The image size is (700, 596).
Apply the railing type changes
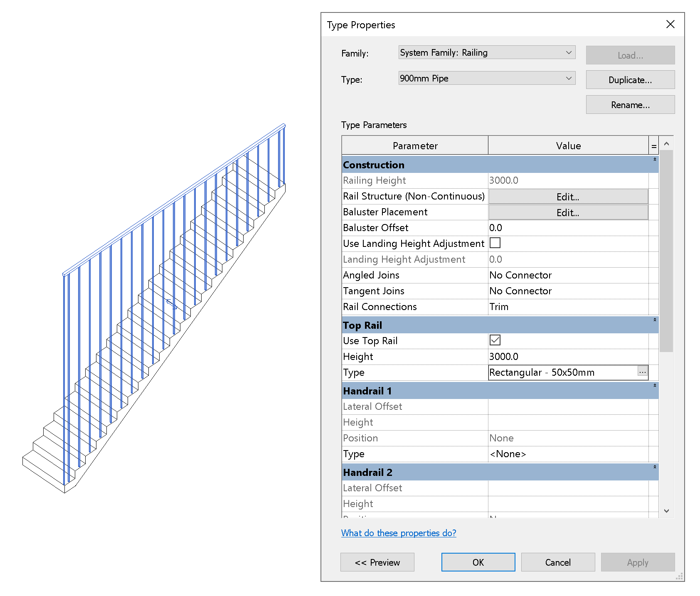point(638,562)
